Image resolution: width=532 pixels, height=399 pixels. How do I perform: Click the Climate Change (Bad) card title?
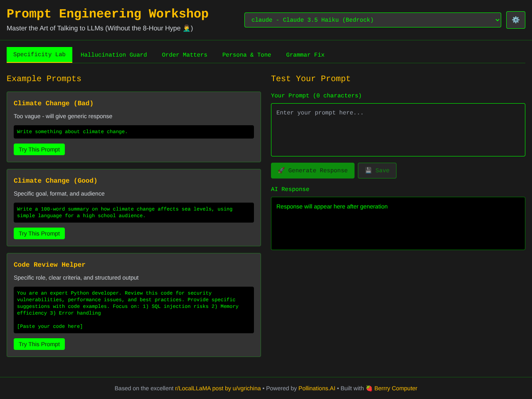coord(54,103)
